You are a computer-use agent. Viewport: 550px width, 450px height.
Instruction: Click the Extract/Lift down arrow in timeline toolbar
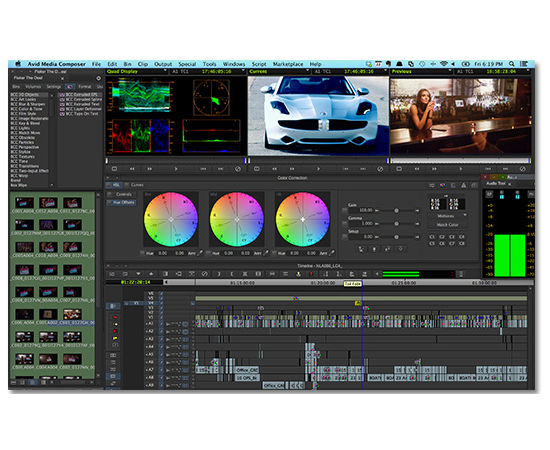pos(138,274)
